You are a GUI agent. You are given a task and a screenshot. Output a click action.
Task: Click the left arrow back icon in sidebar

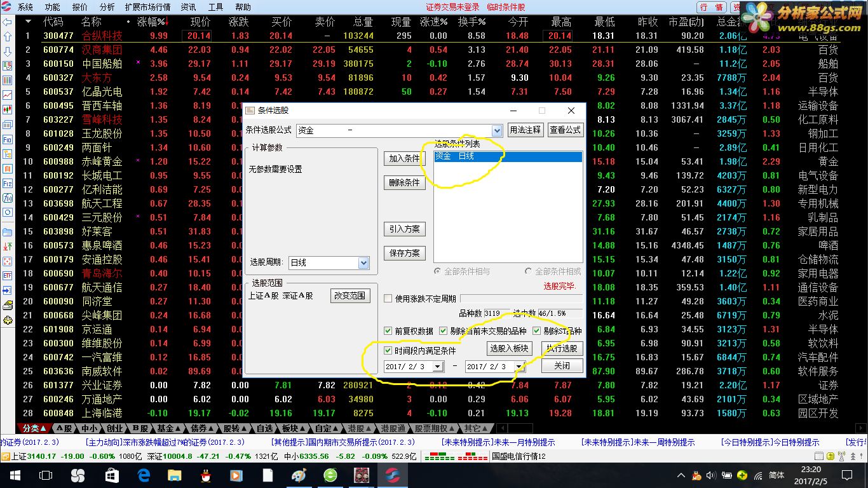tap(8, 22)
